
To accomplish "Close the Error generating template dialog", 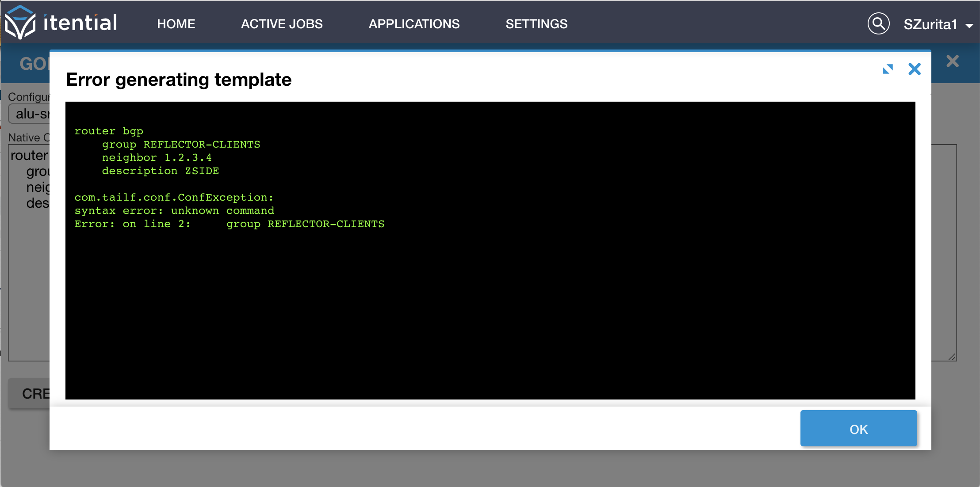I will coord(915,69).
